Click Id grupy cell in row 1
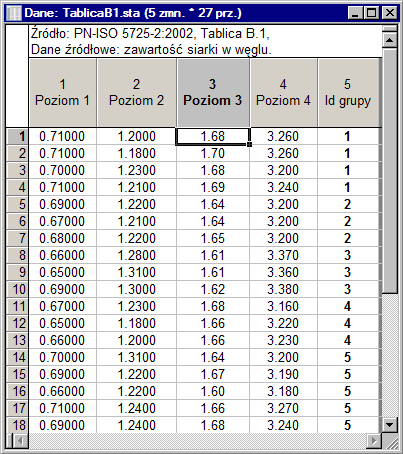 pyautogui.click(x=348, y=136)
